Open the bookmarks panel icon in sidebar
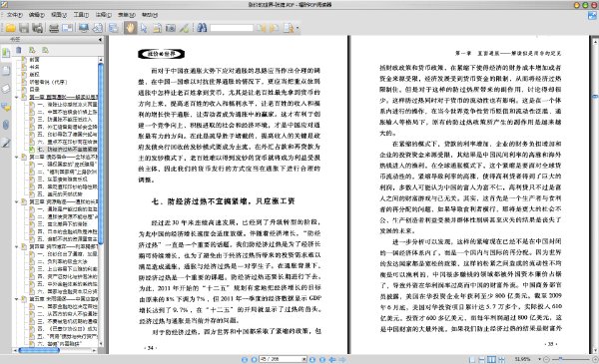Screen dimensions: 599x364 pyautogui.click(x=6, y=53)
